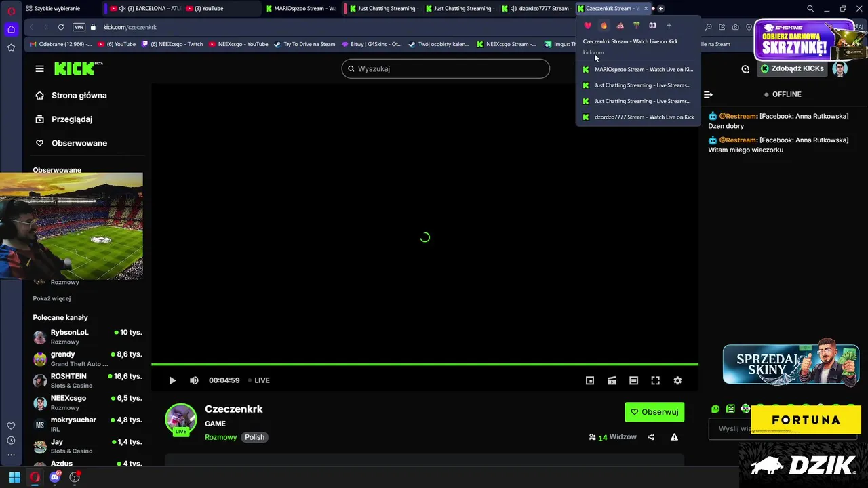Screen dimensions: 868x488
Task: Enter fullscreen video mode
Action: pyautogui.click(x=655, y=380)
